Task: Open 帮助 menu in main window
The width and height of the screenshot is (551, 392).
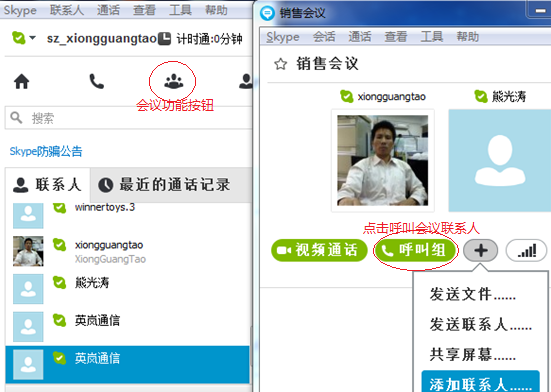Action: pos(216,10)
